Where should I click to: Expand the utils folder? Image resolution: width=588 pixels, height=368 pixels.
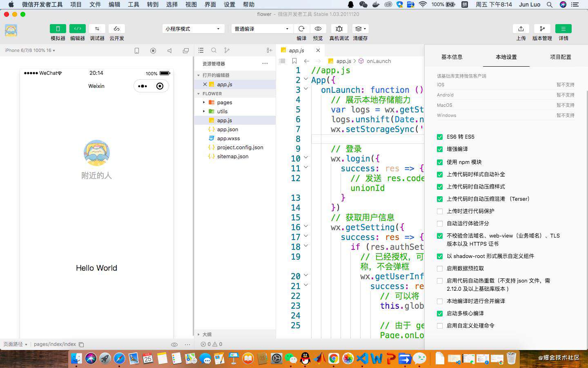tap(204, 111)
